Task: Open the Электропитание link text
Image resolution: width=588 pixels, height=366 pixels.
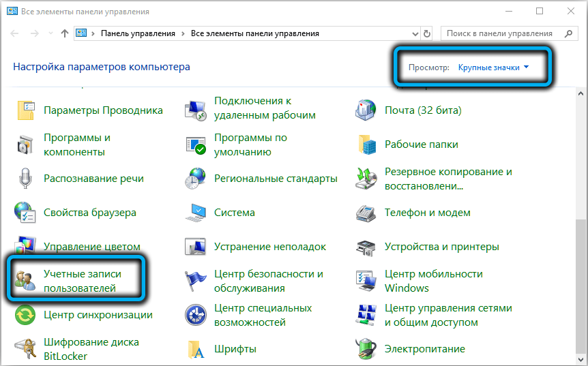Action: 425,349
